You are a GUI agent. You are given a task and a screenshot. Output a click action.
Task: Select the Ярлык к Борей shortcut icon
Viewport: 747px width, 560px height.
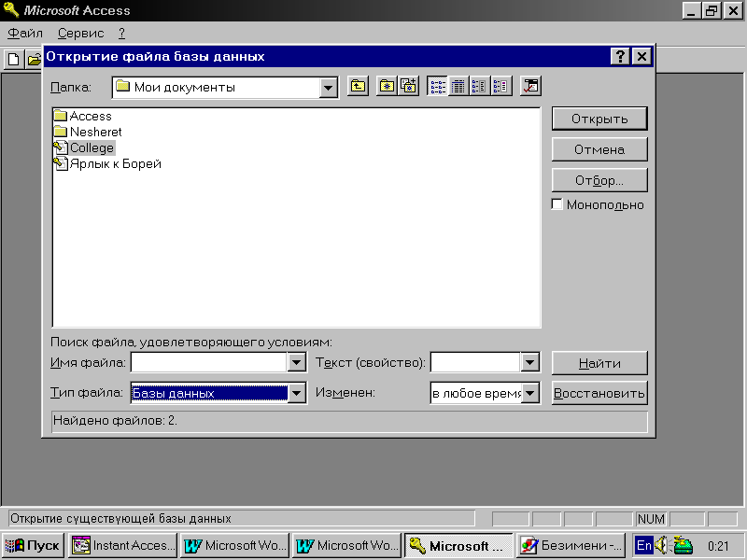[x=61, y=163]
